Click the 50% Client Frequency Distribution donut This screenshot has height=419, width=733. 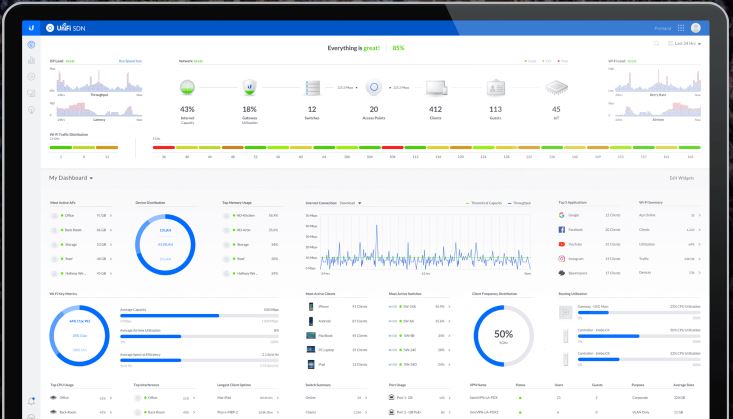tap(503, 335)
